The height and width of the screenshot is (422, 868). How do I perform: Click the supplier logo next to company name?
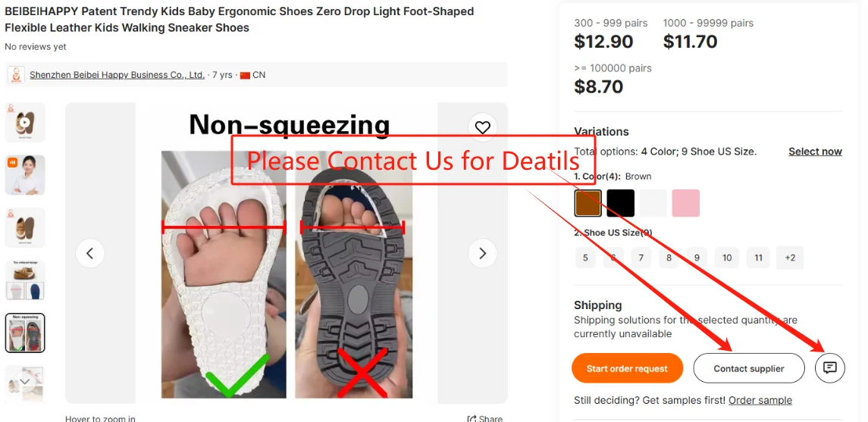point(17,75)
